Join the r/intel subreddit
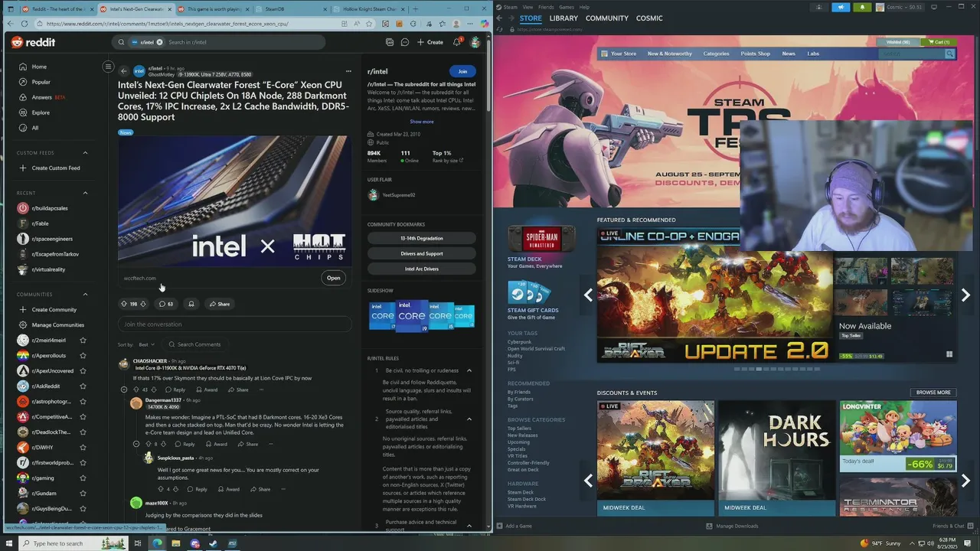The height and width of the screenshot is (551, 980). click(x=462, y=71)
